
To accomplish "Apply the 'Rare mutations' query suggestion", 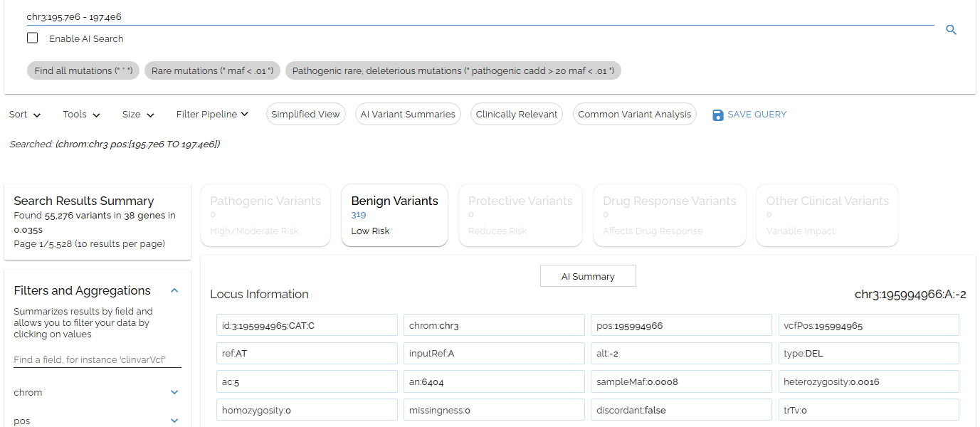I will pos(212,70).
